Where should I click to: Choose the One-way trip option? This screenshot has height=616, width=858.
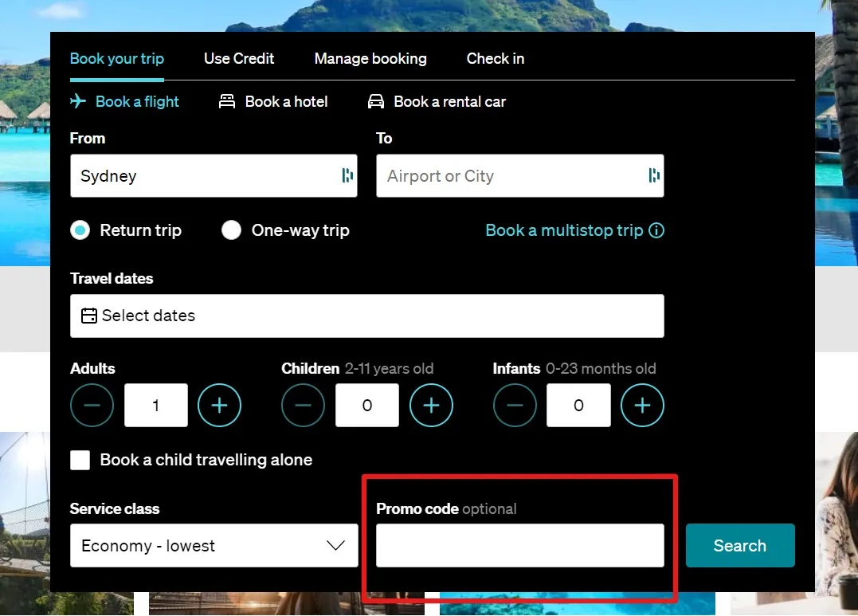231,230
